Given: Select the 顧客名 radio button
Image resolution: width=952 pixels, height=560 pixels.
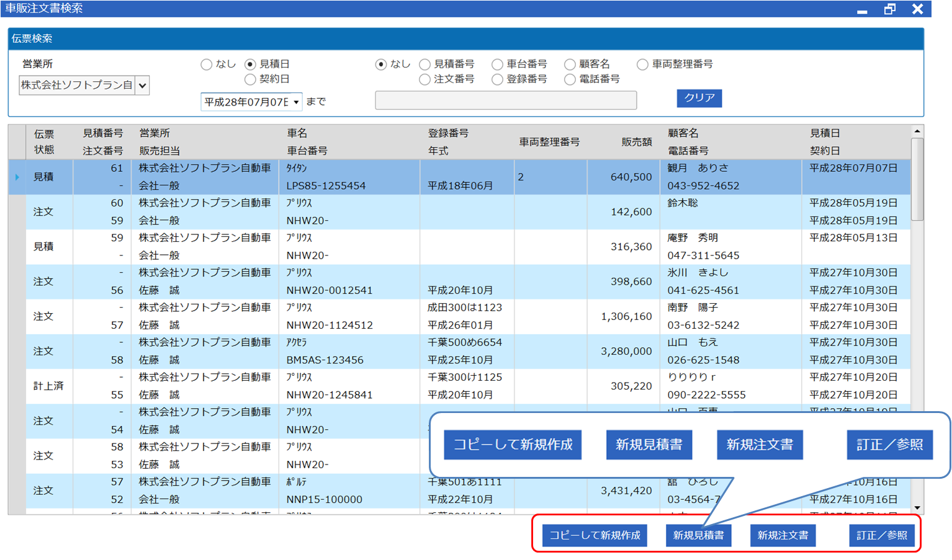Looking at the screenshot, I should (570, 64).
